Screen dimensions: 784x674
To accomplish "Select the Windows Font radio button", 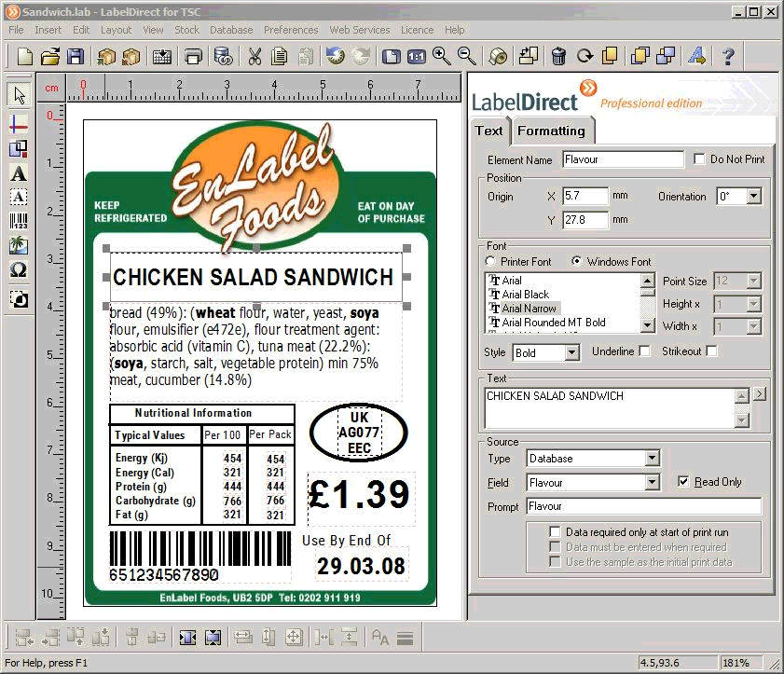I will 576,261.
